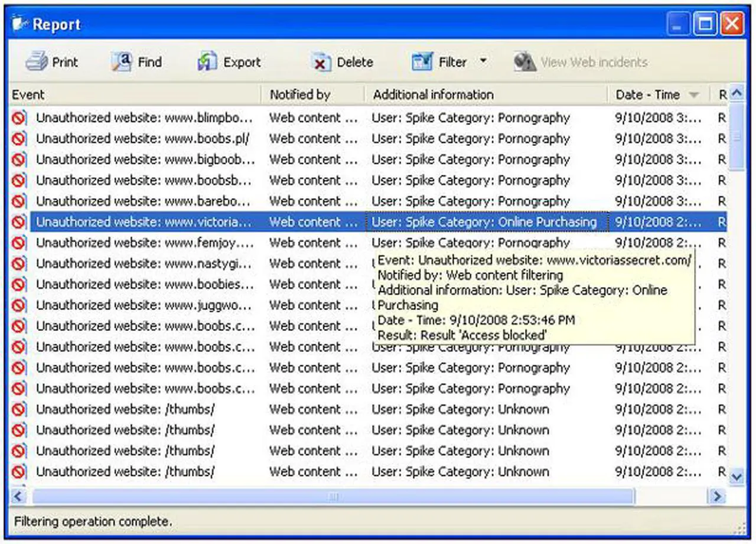Click blocked icon for www.boobs.pl/ row
756x544 pixels.
tap(19, 138)
